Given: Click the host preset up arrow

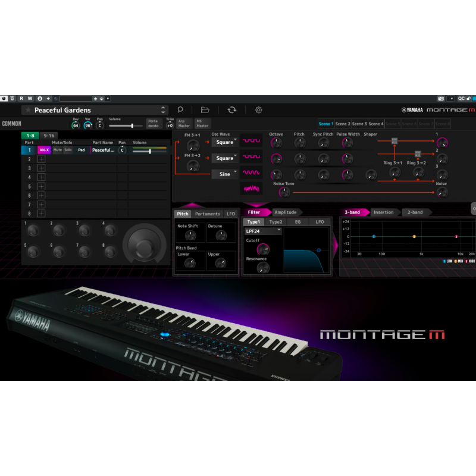Looking at the screenshot, I should point(95,99).
